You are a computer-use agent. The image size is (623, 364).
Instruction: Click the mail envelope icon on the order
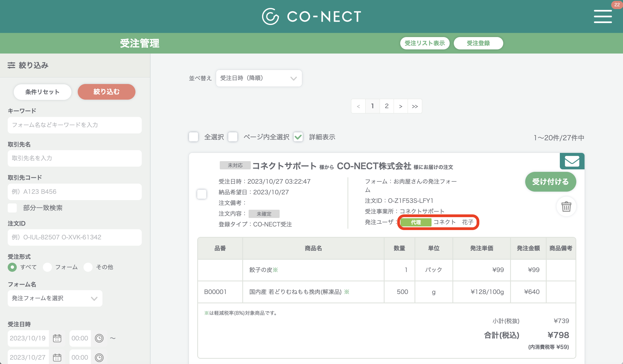point(572,161)
